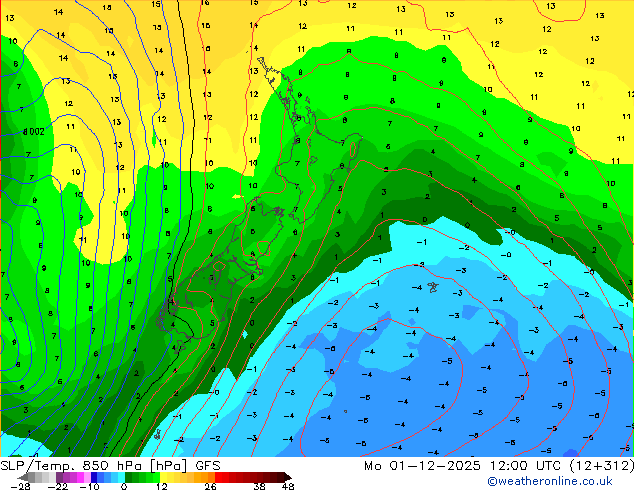Viewport: 634px width, 490px height.
Task: Pick the cyan legend segment left of 0
Action: (x=121, y=477)
